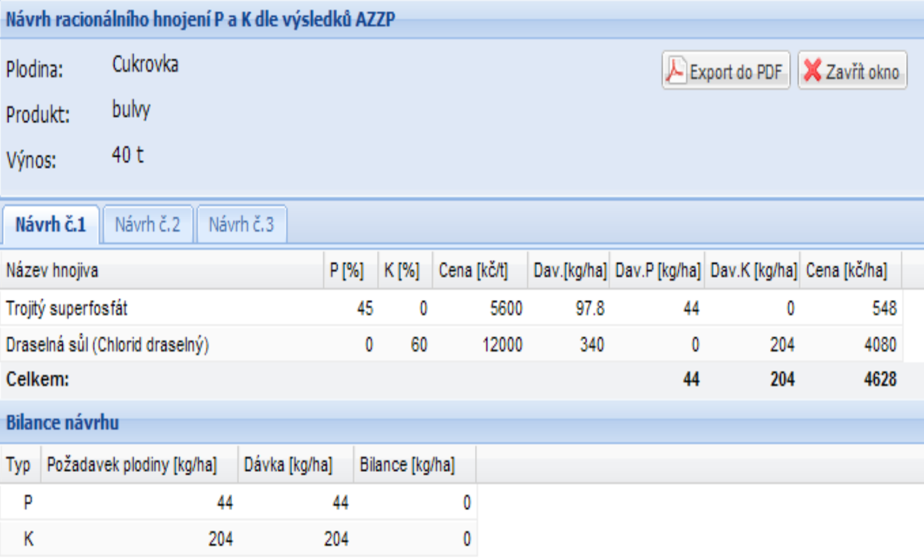Click the bulvy product value
This screenshot has height=560, width=924.
131,110
